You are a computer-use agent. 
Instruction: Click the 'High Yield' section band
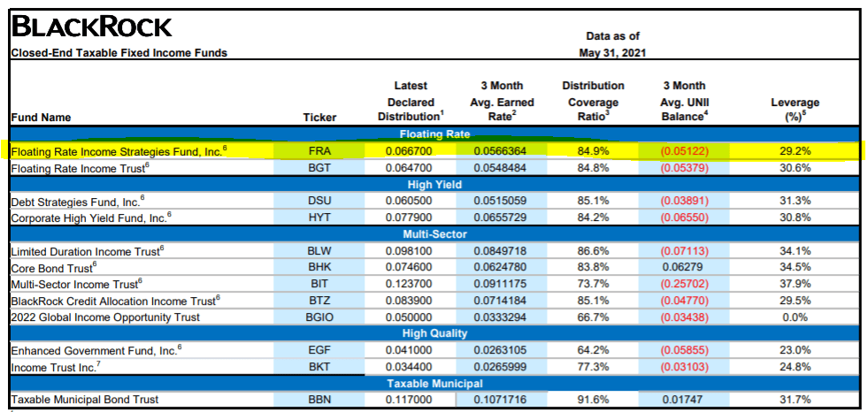point(434,185)
